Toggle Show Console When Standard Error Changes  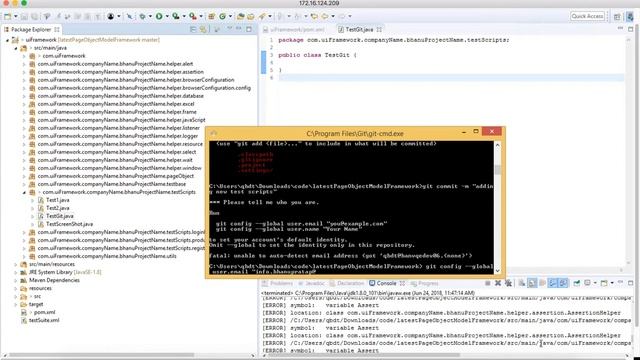563,283
